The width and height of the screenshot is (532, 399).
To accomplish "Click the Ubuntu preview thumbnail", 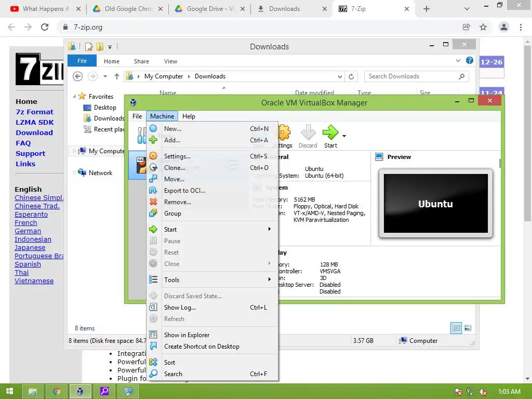I will coord(436,204).
